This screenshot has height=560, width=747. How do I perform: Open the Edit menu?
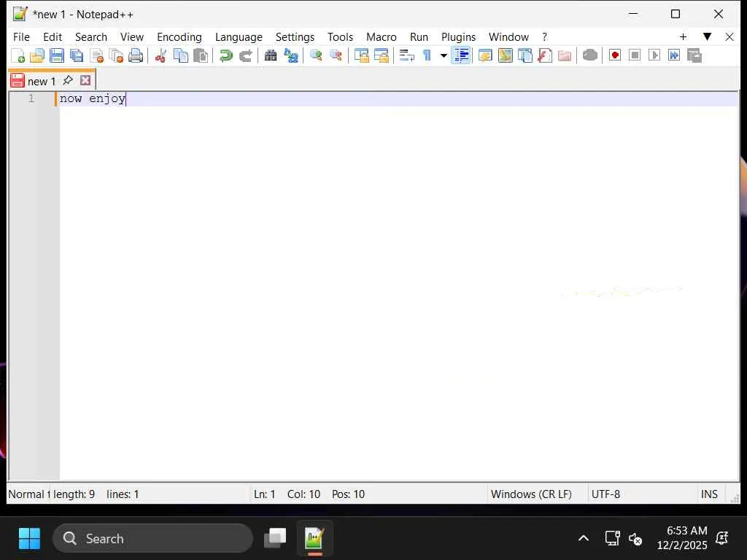53,37
